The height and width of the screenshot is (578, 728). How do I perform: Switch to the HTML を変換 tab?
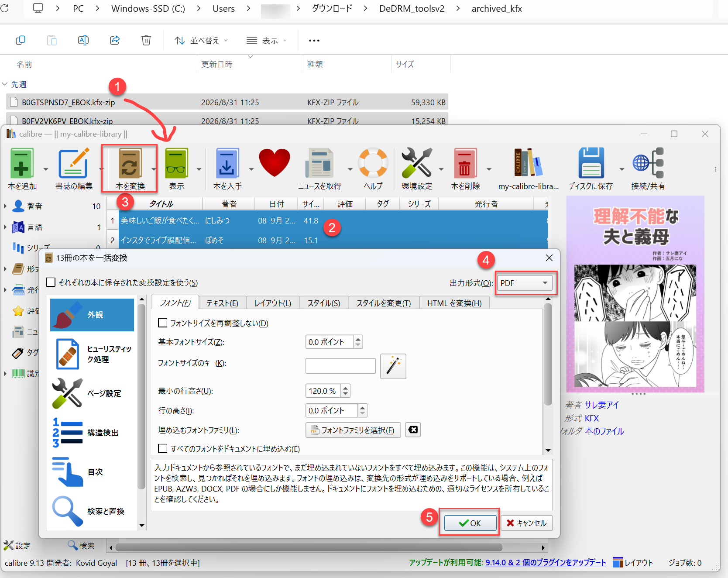(x=454, y=303)
